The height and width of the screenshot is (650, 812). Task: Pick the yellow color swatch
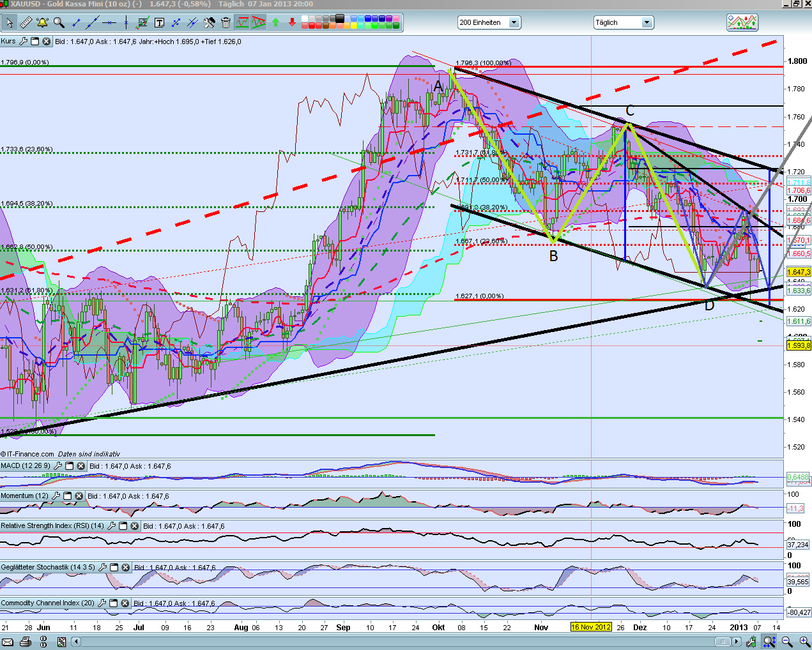(x=354, y=26)
